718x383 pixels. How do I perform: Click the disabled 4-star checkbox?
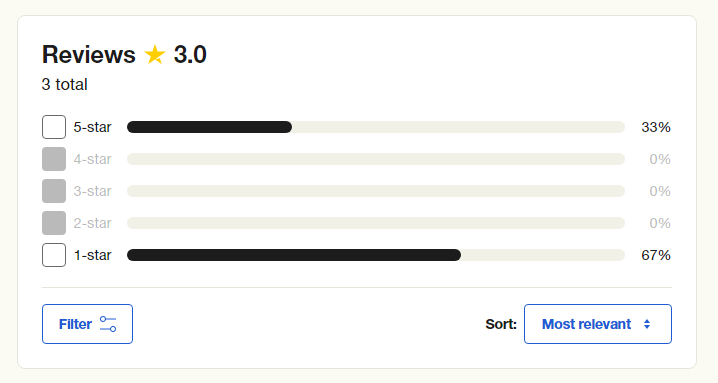point(54,159)
